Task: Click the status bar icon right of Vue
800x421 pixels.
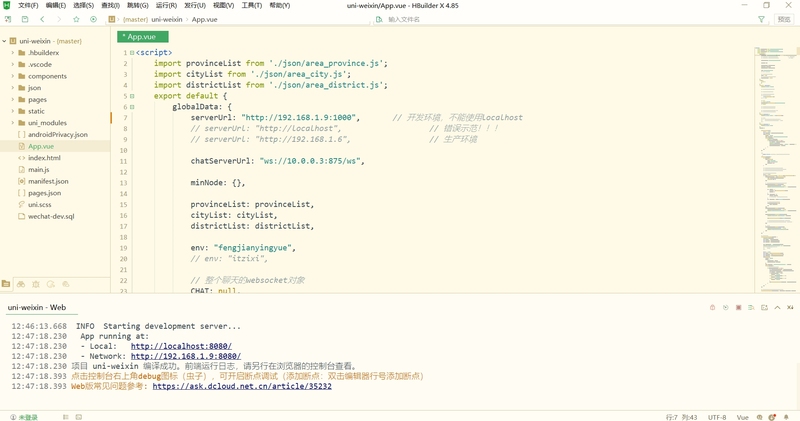Action: pyautogui.click(x=760, y=417)
